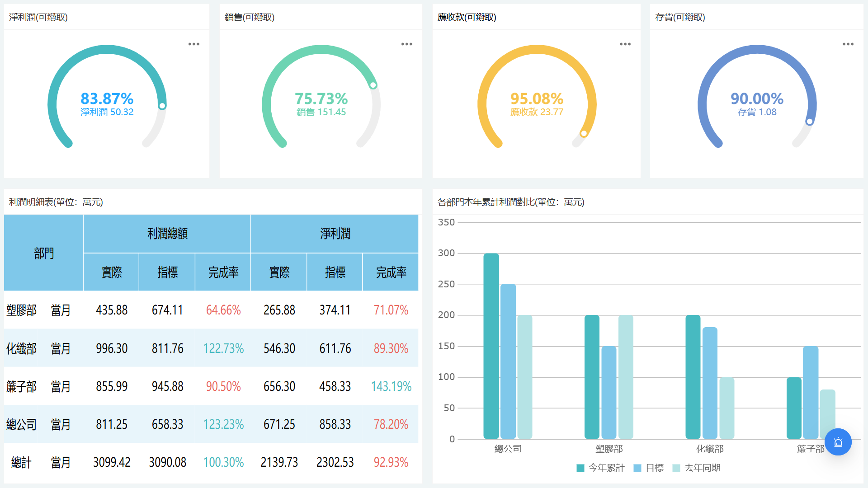Click the 應收款 gauge end handle
Screen dimensions: 868x488
[x=584, y=133]
